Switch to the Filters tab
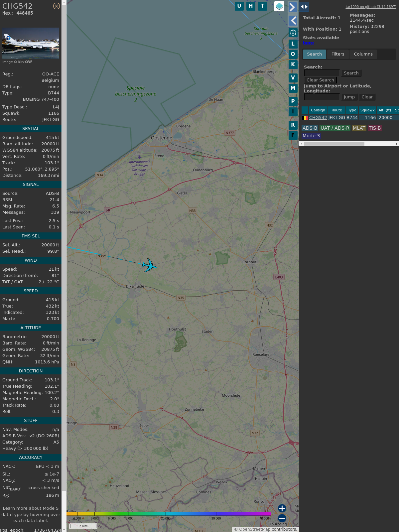 click(338, 54)
